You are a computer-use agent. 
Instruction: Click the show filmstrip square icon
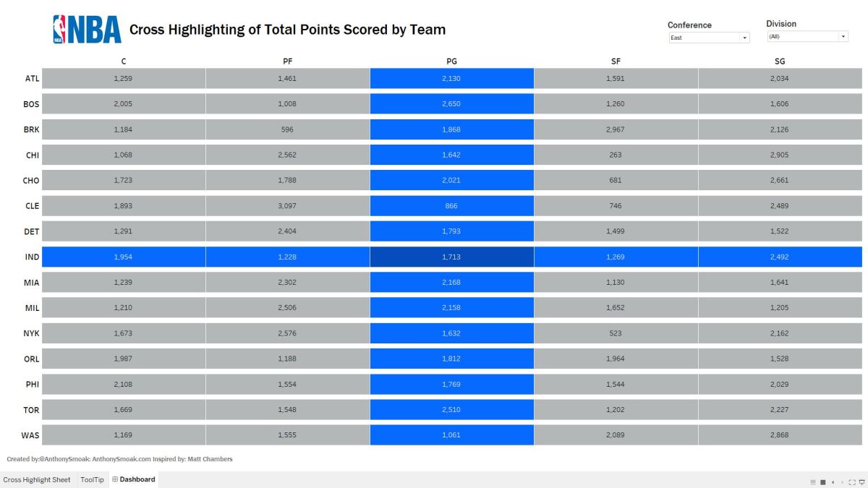coord(822,482)
